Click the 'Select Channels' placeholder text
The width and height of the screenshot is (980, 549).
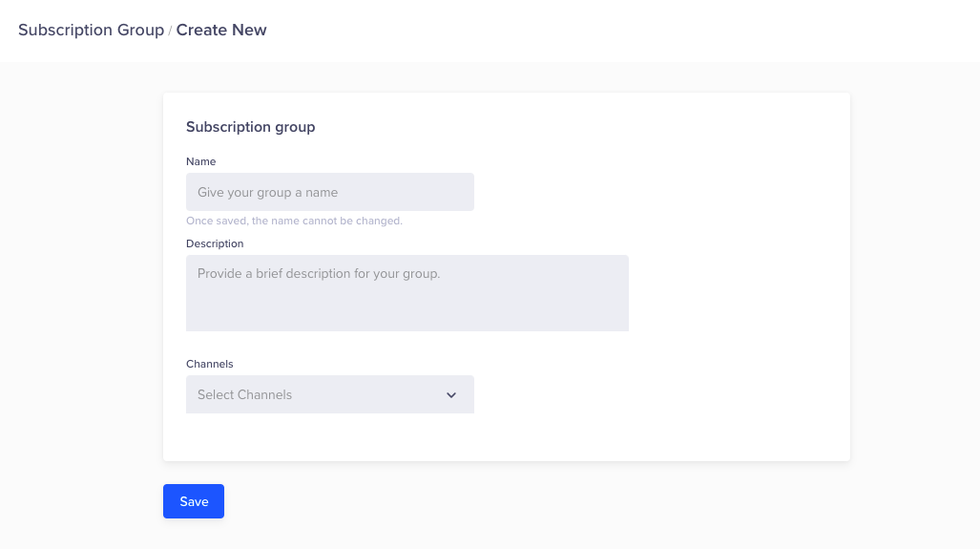pyautogui.click(x=245, y=395)
